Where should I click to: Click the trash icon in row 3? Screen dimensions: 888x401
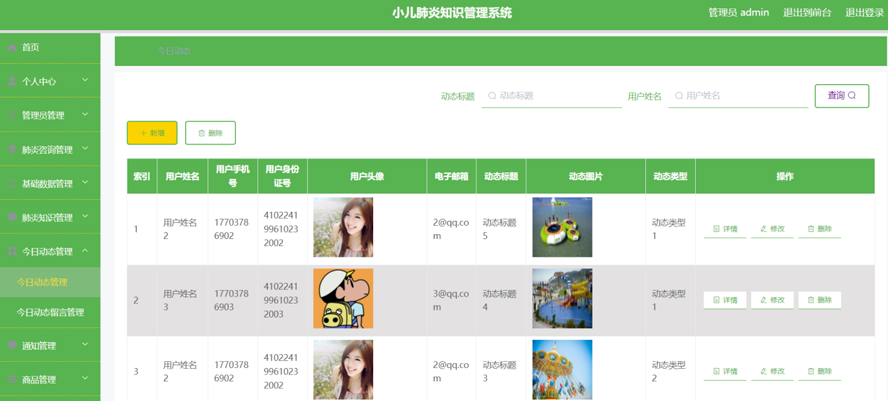tap(811, 372)
